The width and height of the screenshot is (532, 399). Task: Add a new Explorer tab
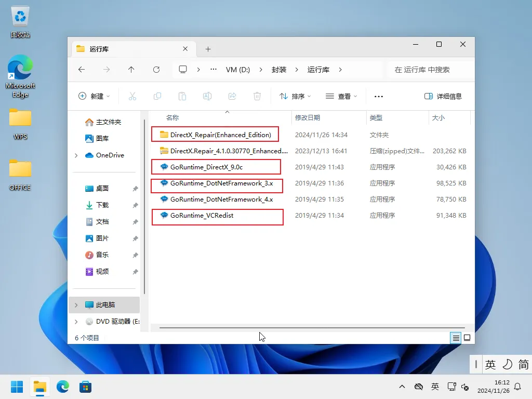[208, 49]
